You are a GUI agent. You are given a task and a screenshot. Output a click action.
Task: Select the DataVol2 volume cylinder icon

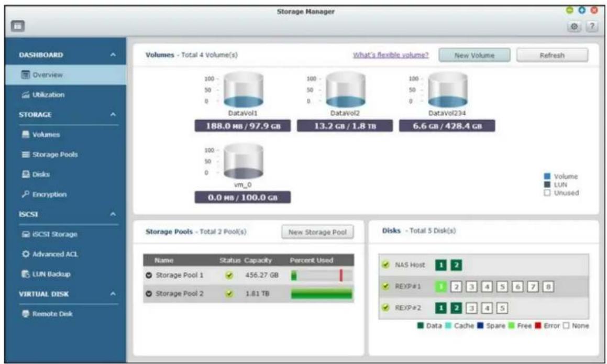tap(345, 90)
